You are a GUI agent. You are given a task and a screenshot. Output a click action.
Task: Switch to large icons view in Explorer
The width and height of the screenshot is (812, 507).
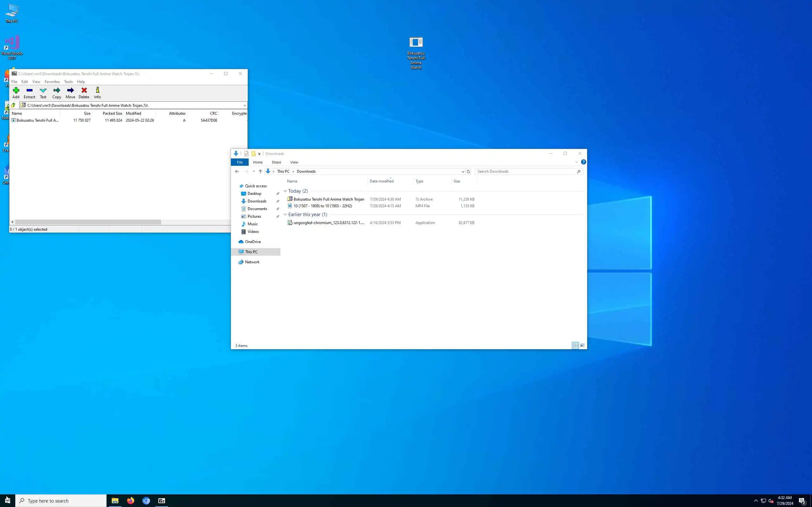582,345
